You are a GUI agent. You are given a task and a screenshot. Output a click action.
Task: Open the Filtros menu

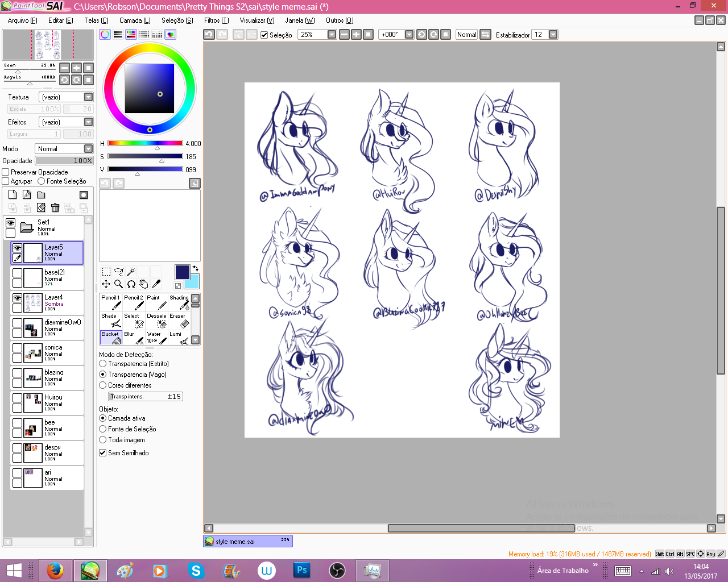[x=216, y=20]
